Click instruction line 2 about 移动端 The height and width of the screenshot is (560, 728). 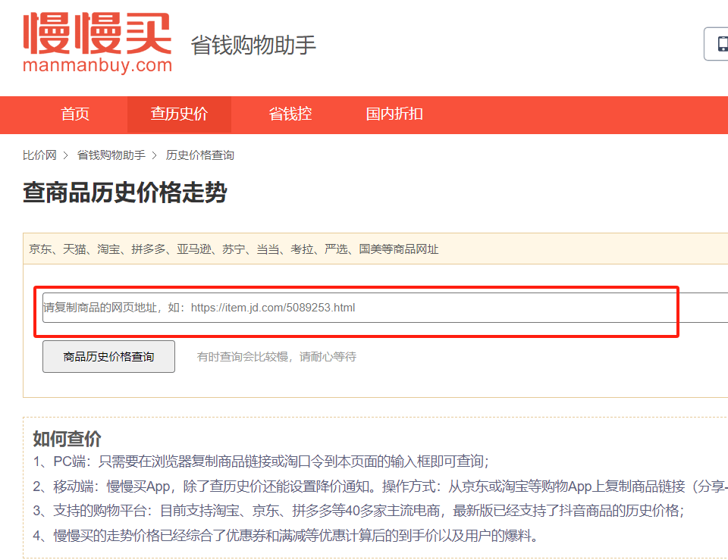coord(380,486)
